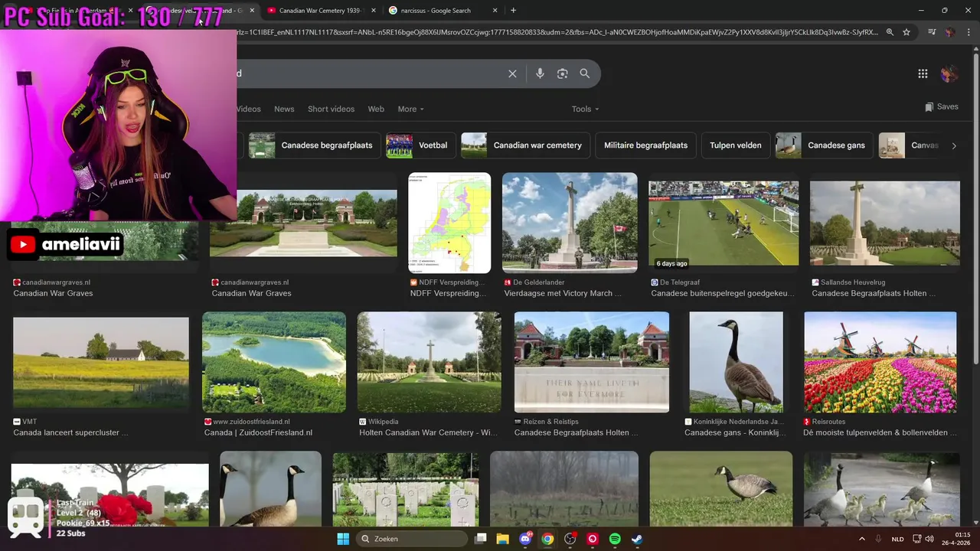Open the Google account avatar menu

pos(949,73)
